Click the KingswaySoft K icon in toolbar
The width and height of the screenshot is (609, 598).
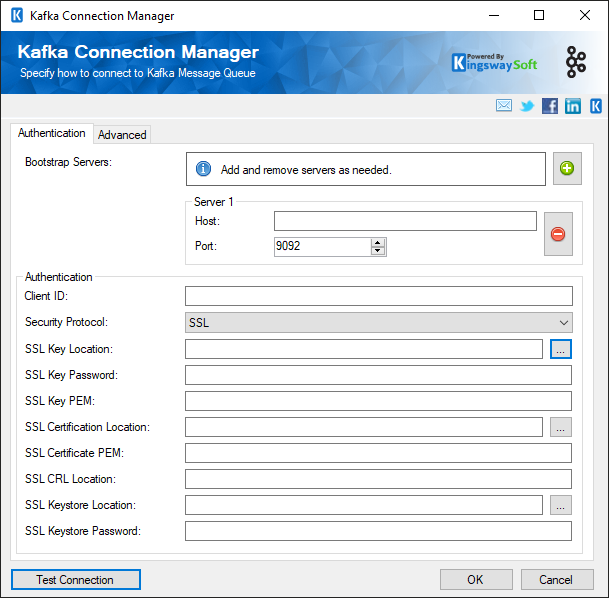596,106
